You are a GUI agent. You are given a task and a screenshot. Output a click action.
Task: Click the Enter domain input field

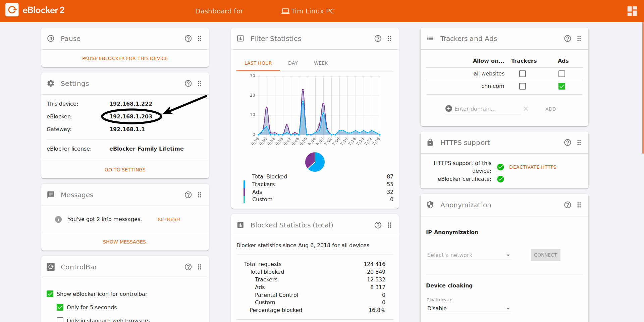tap(487, 109)
